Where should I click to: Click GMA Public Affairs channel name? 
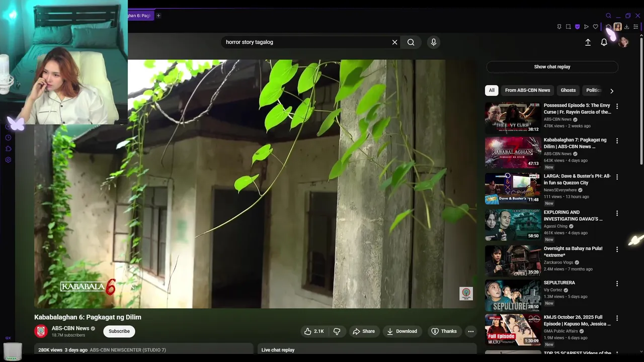click(x=560, y=331)
